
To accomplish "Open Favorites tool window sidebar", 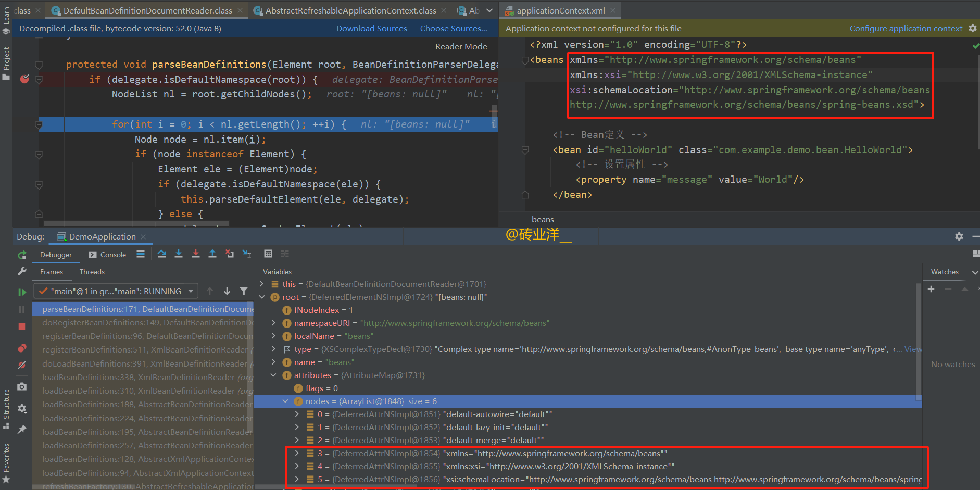I will 6,463.
